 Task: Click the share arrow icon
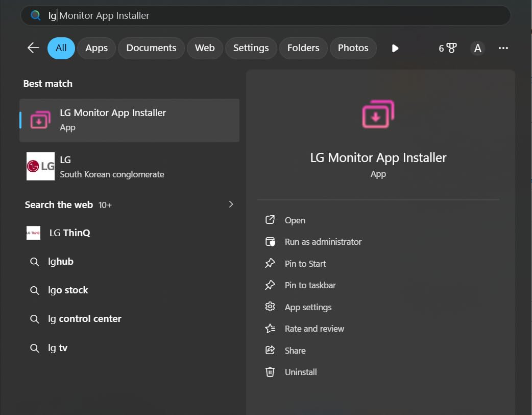tap(270, 350)
